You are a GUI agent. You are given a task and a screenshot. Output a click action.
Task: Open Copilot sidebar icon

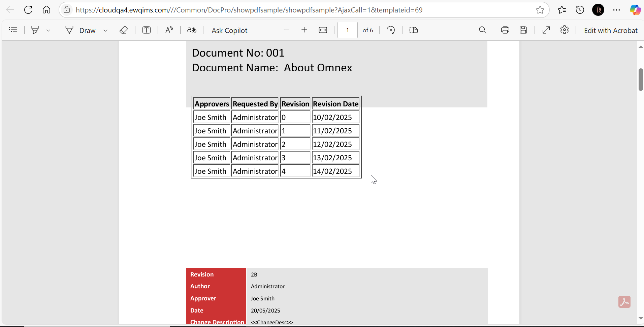pos(635,10)
